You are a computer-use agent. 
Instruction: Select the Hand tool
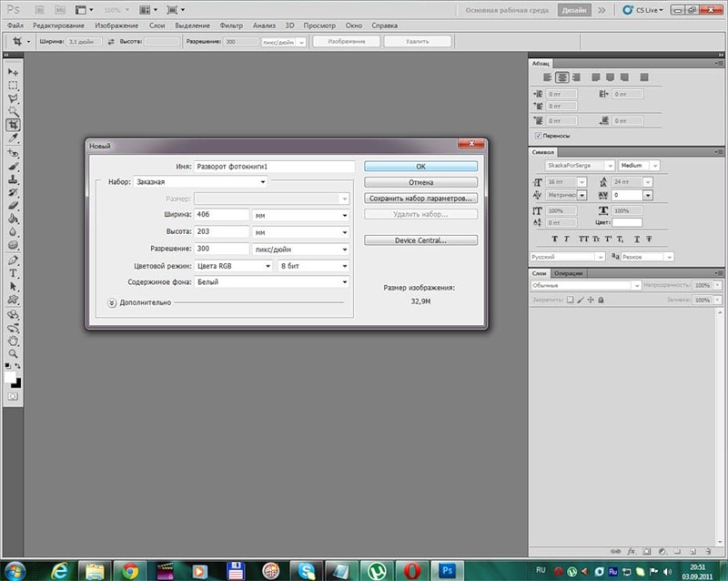[x=13, y=341]
